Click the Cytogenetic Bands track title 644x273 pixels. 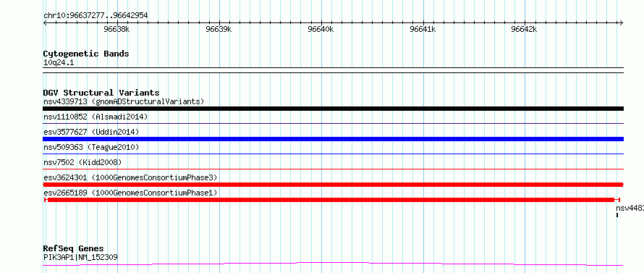[x=86, y=54]
